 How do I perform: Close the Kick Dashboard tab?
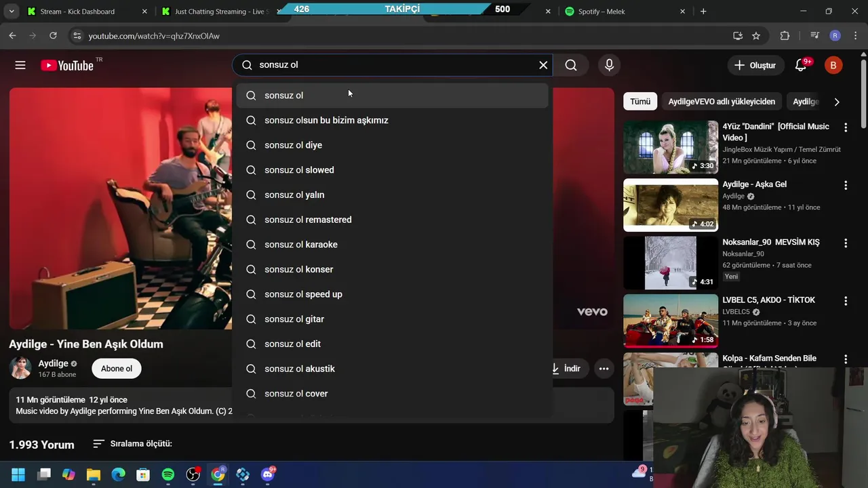coord(144,12)
